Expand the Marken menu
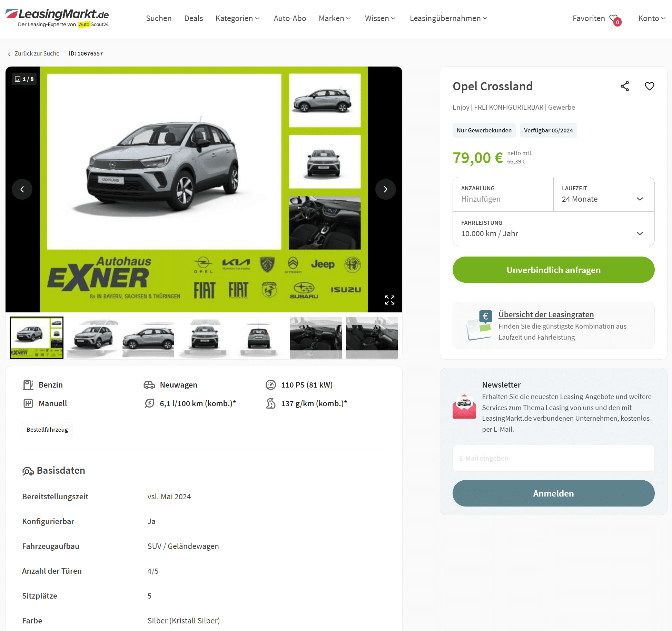 [335, 18]
